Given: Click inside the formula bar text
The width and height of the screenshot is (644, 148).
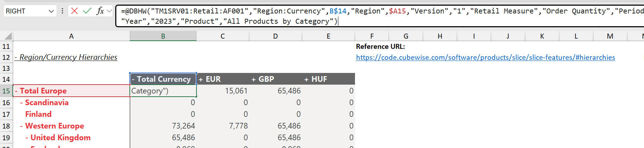Looking at the screenshot, I should [379, 16].
